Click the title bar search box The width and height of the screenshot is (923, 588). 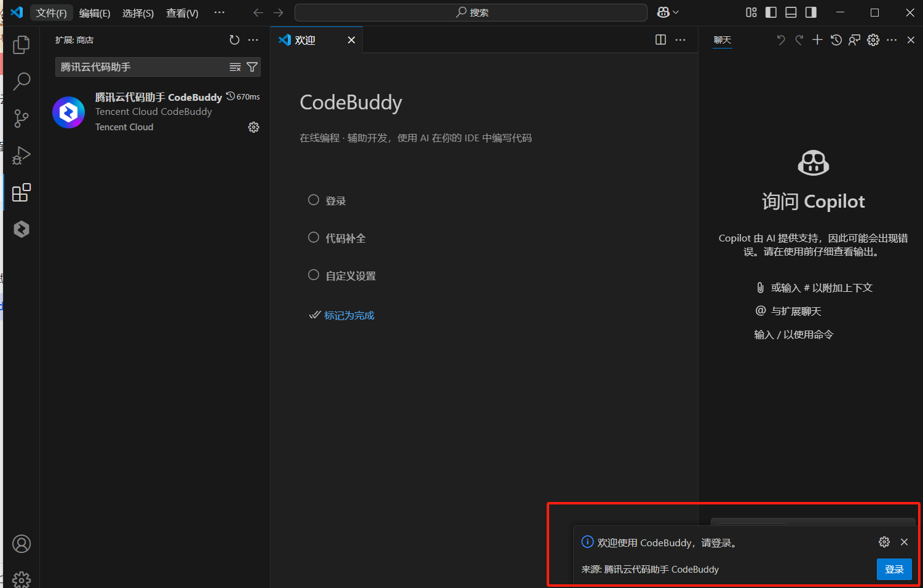click(x=471, y=12)
